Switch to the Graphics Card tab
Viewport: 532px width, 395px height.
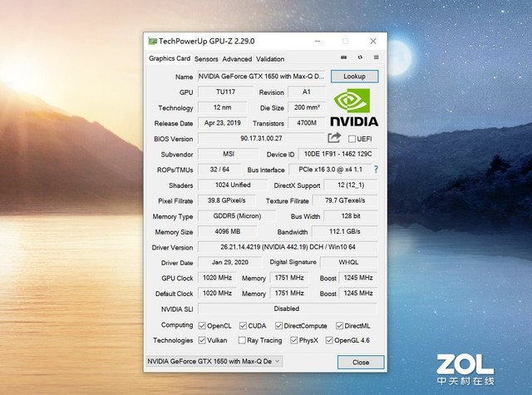coord(170,58)
